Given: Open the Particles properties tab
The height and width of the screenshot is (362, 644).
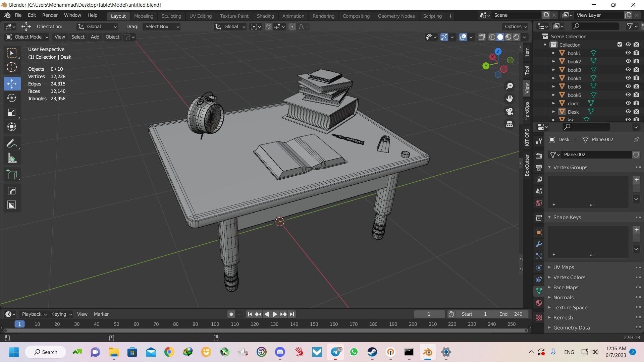Looking at the screenshot, I should click(539, 256).
